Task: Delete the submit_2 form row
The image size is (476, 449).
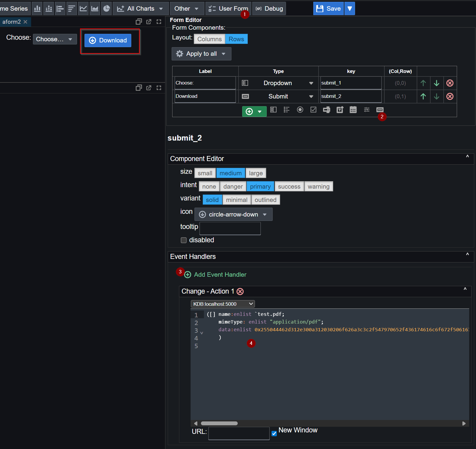Action: 450,96
